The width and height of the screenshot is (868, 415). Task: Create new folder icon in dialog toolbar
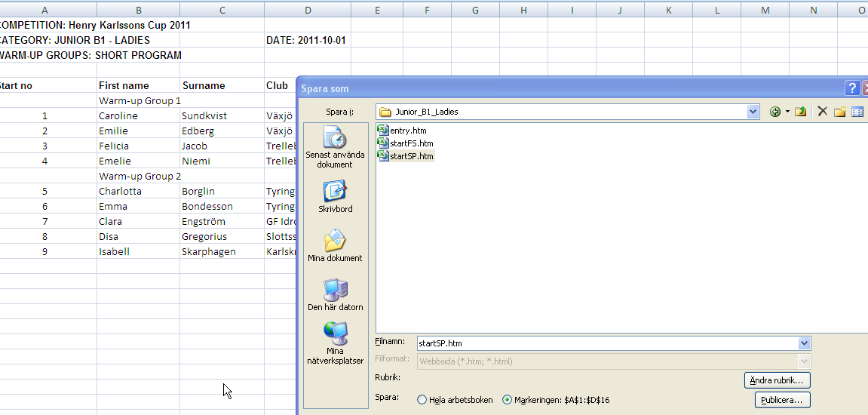(840, 112)
